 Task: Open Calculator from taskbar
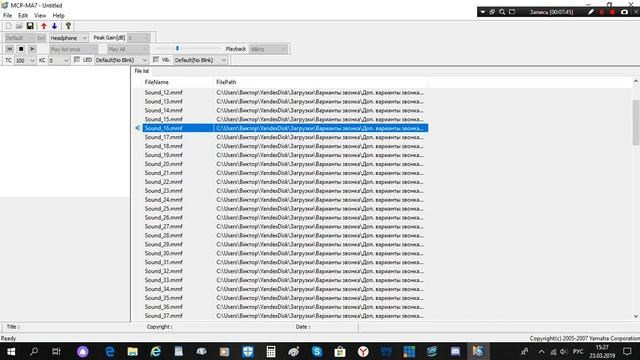[x=271, y=351]
